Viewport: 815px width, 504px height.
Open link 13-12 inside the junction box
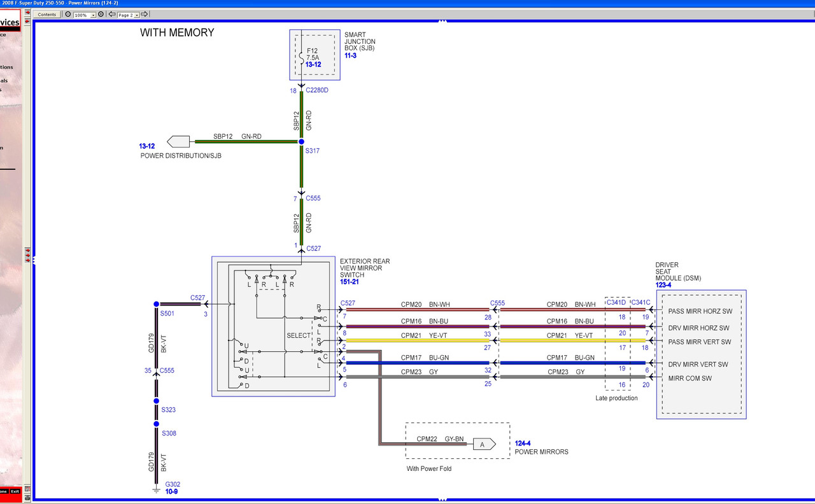[313, 65]
